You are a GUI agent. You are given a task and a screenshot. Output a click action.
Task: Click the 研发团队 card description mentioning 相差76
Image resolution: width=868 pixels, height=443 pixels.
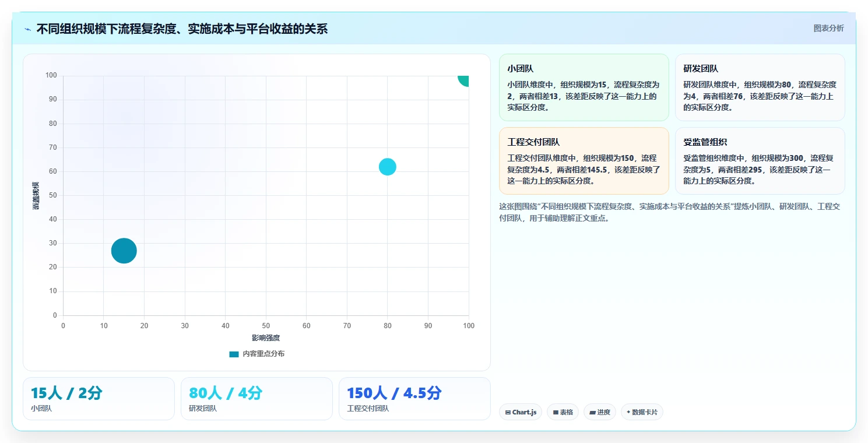[760, 96]
